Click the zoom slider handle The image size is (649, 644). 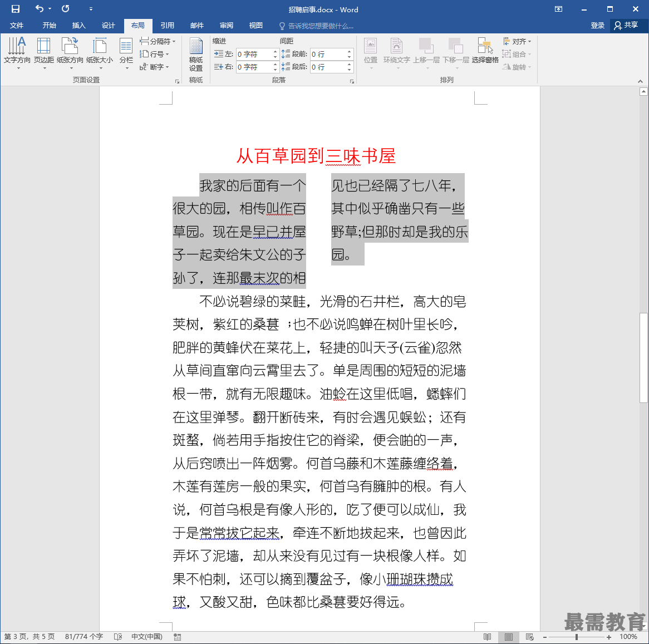[x=577, y=637]
